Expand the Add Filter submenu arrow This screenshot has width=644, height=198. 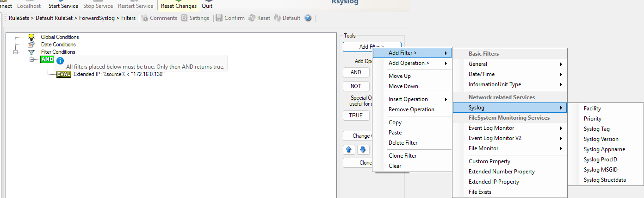446,53
